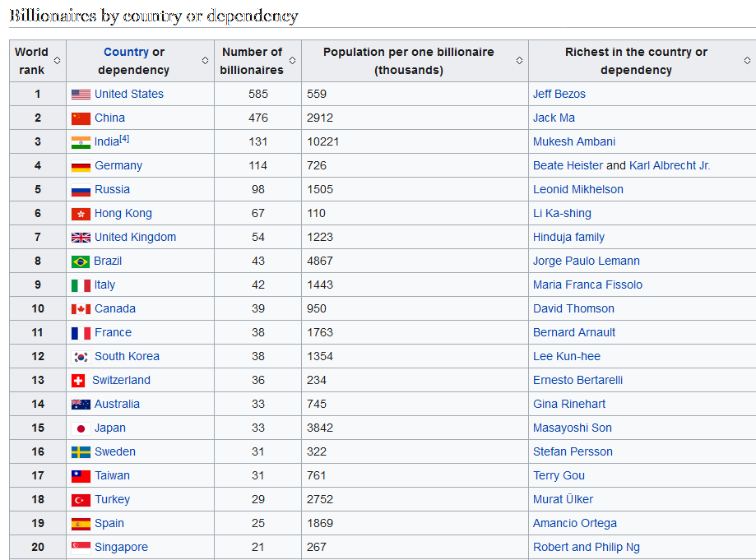Click the Canada flag icon
Image resolution: width=756 pixels, height=560 pixels.
point(81,309)
